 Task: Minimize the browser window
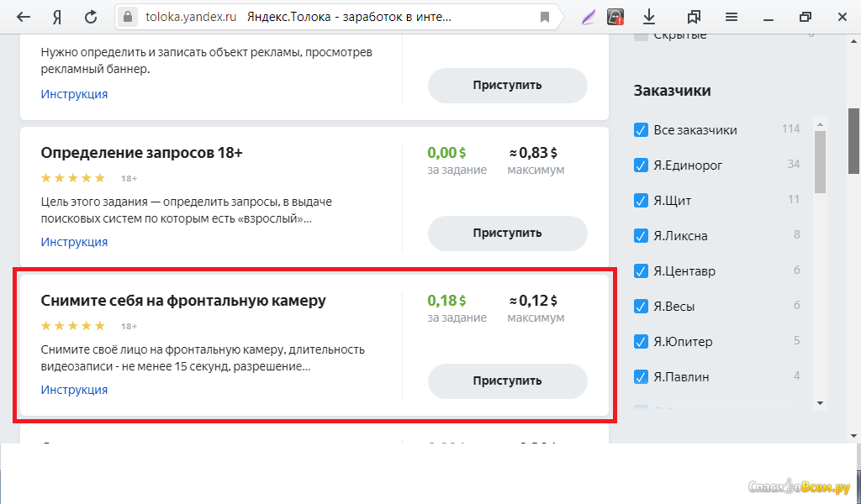point(769,20)
